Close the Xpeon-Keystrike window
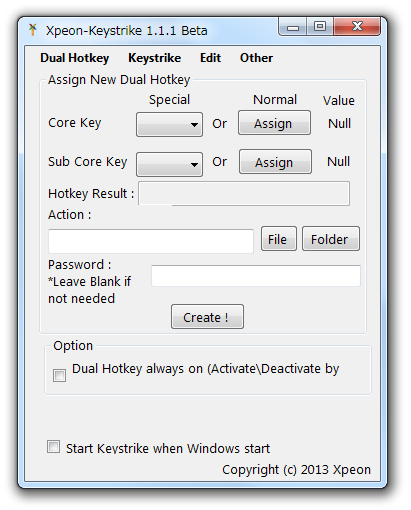411x510 pixels. tap(357, 26)
